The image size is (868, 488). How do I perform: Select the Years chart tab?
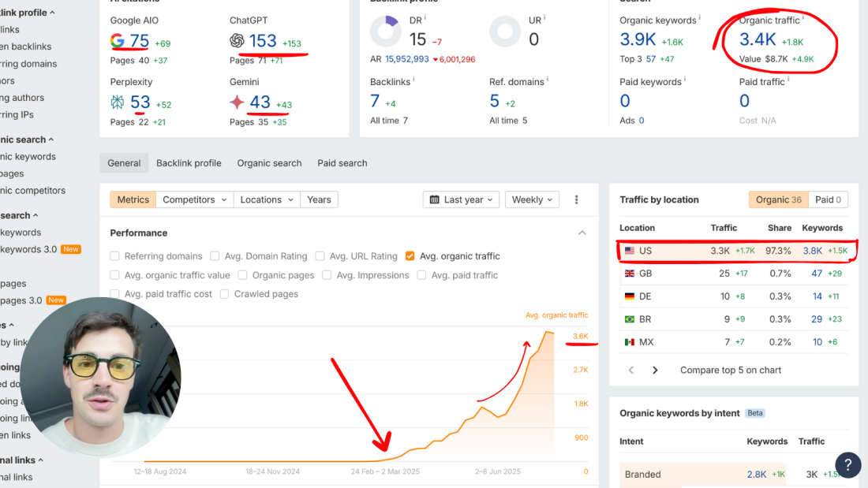[319, 199]
